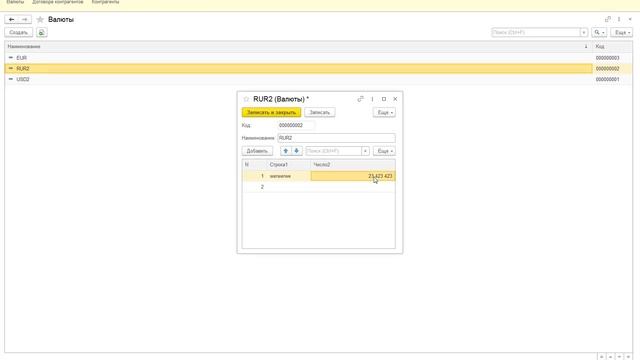Open Еще dropdown above the dialog table

click(x=384, y=151)
